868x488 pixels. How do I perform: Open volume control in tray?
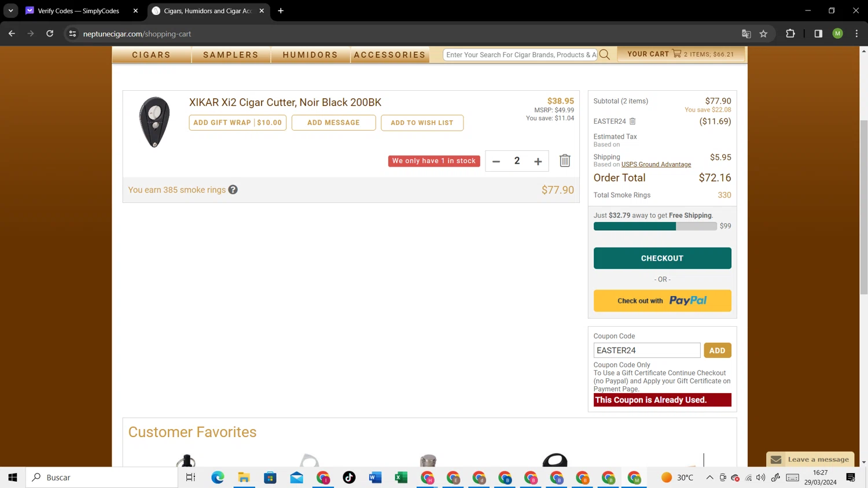tap(761, 478)
